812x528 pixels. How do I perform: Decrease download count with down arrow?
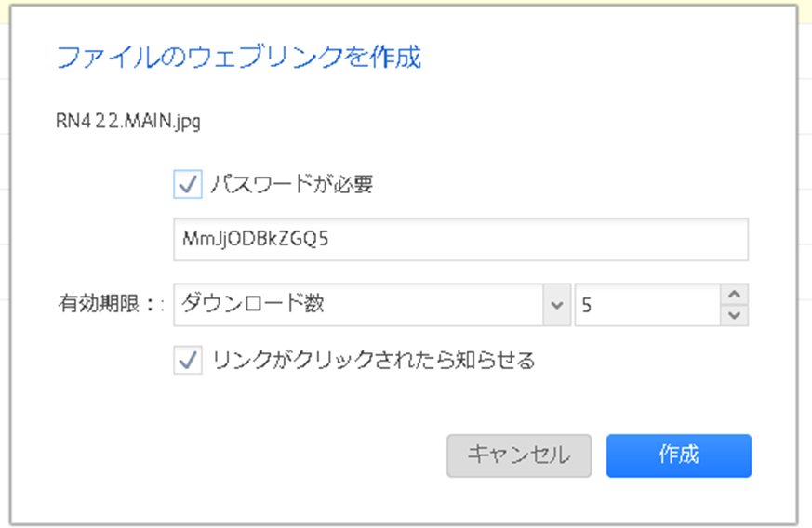point(734,315)
